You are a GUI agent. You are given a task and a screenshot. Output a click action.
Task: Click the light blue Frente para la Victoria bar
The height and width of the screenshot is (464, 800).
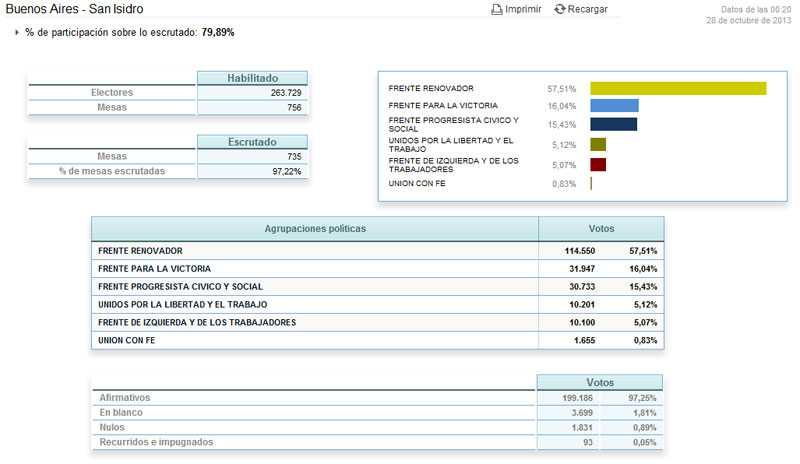click(614, 106)
